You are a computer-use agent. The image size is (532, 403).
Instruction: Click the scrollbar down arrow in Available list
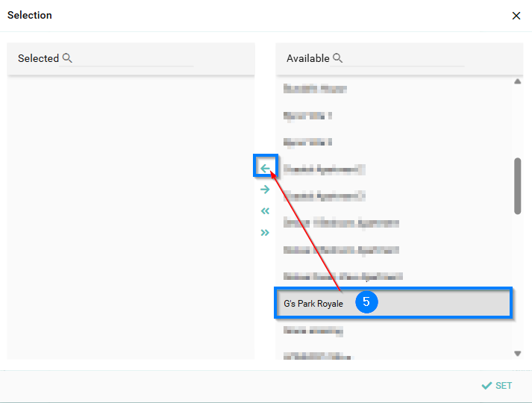point(518,353)
